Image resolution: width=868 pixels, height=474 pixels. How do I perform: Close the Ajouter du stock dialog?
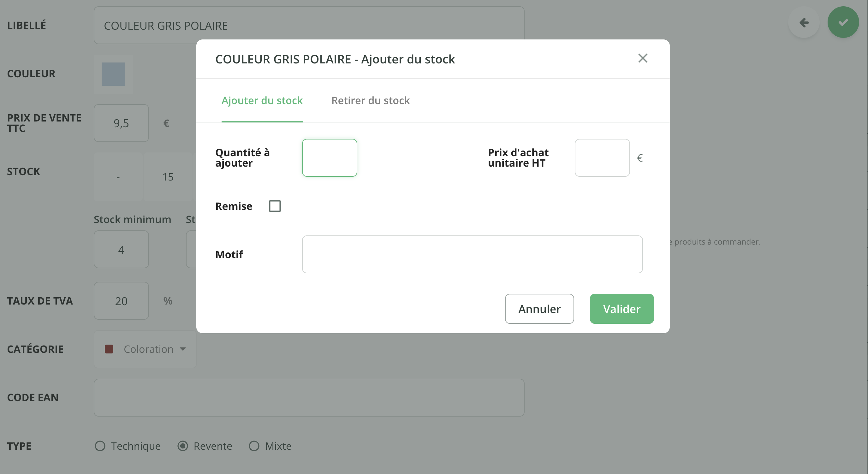tap(643, 58)
